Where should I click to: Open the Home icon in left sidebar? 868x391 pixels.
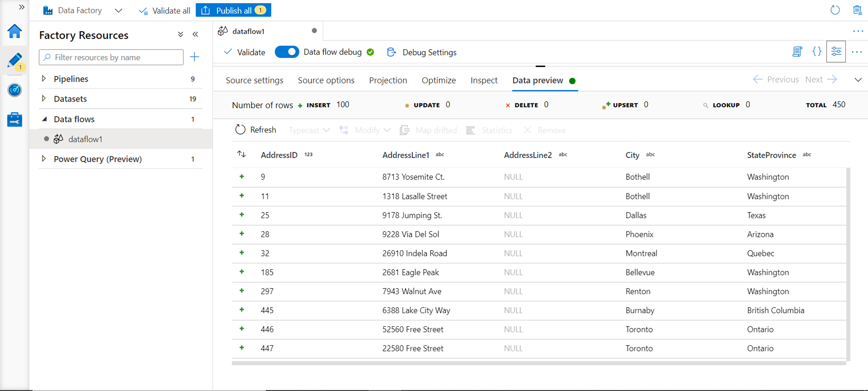[x=15, y=31]
